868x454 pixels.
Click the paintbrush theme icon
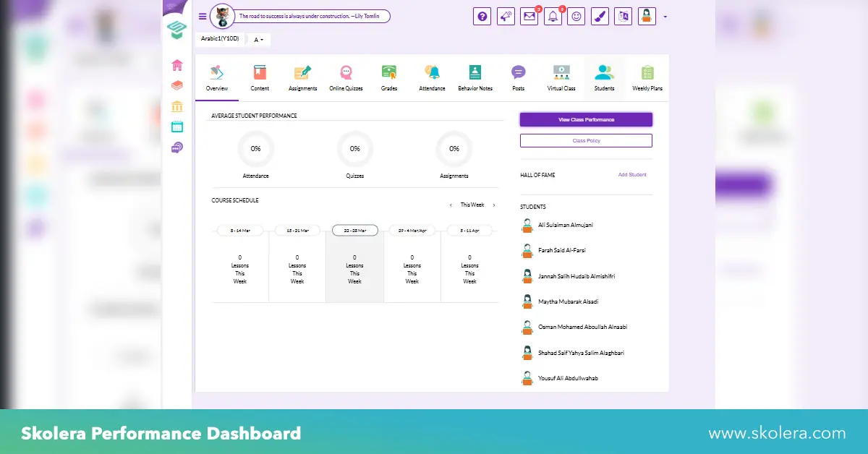point(600,17)
